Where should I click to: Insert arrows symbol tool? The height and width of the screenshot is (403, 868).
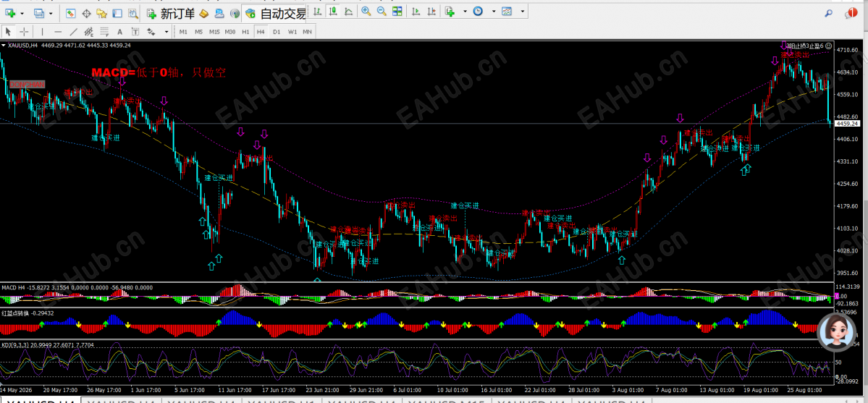pos(151,32)
